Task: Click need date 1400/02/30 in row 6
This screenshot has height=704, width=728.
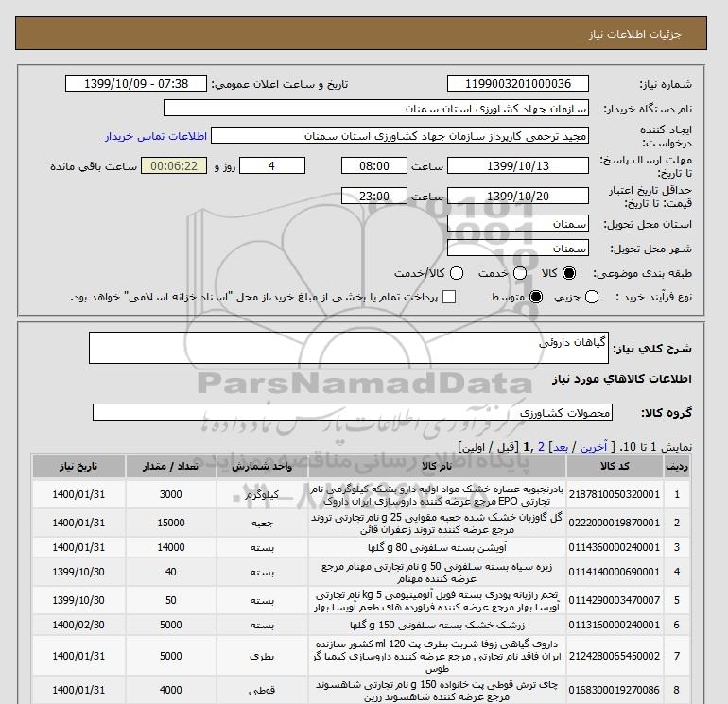Action: 78,626
